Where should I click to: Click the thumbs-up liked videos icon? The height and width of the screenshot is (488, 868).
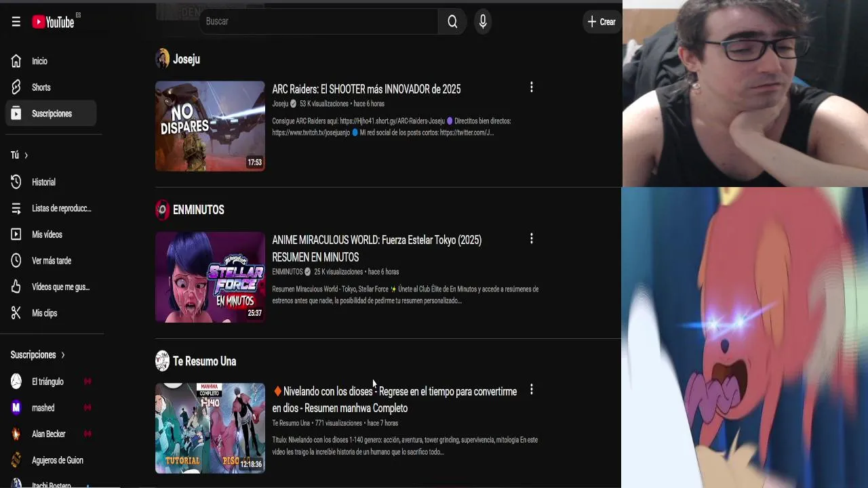click(x=16, y=287)
